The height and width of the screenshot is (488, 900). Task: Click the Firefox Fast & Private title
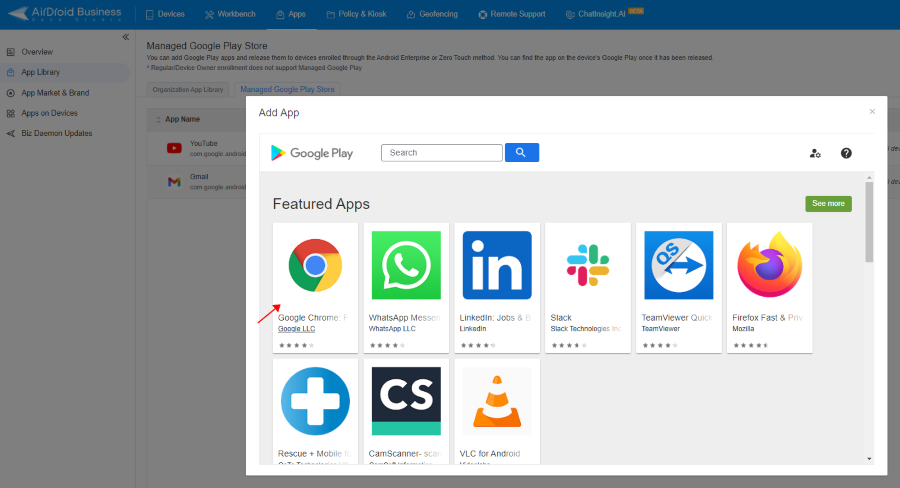tap(767, 317)
